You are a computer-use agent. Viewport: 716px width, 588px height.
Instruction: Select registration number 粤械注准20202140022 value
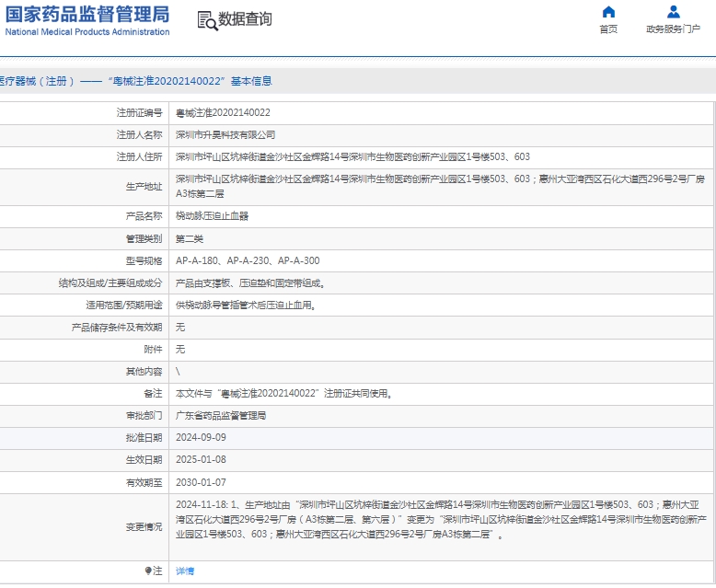223,113
